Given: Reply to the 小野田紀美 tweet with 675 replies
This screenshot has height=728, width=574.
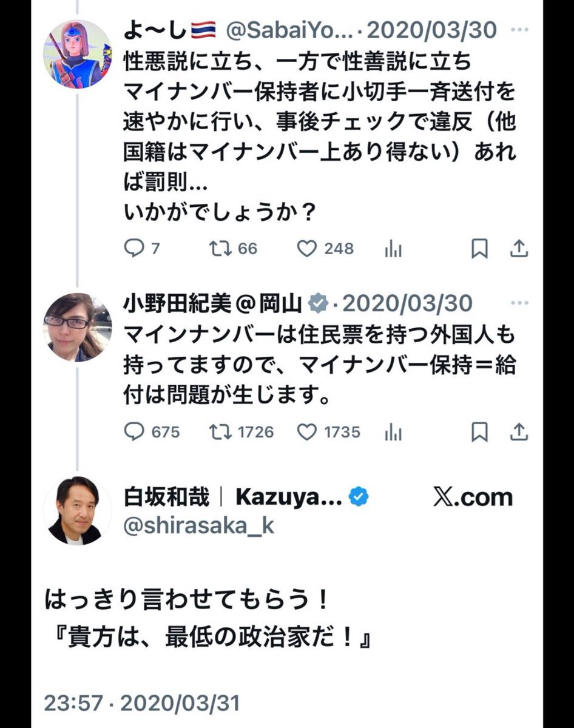Looking at the screenshot, I should (133, 431).
